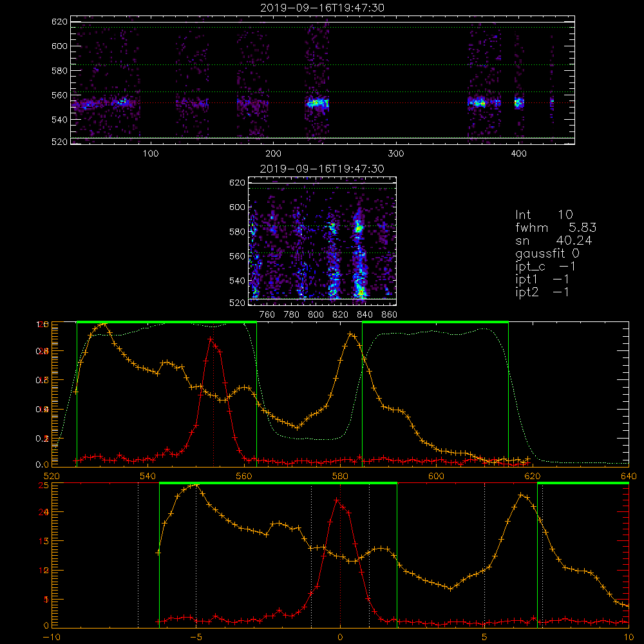Click the -10 tick label on the bottom plot x-axis
This screenshot has height=644, width=644.
coord(52,637)
